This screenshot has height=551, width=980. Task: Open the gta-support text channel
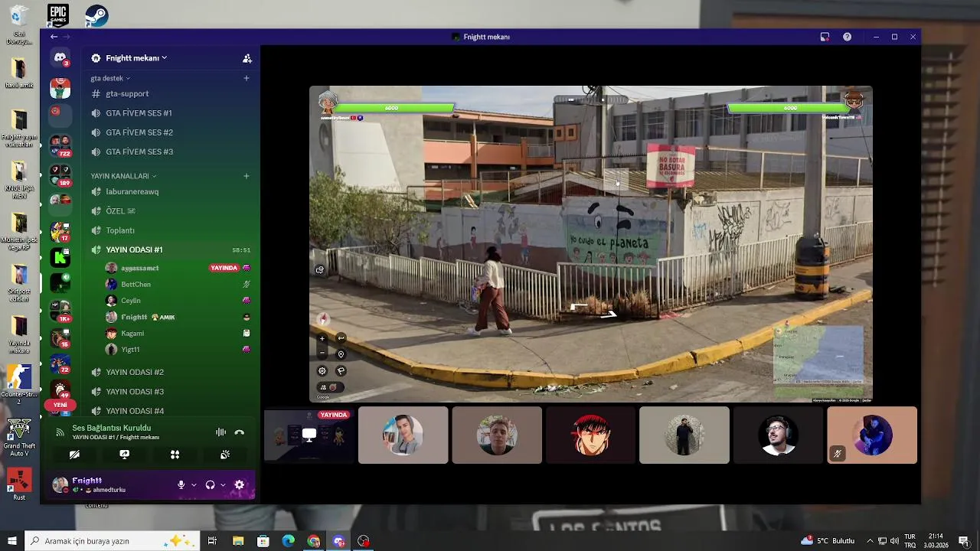point(170,93)
